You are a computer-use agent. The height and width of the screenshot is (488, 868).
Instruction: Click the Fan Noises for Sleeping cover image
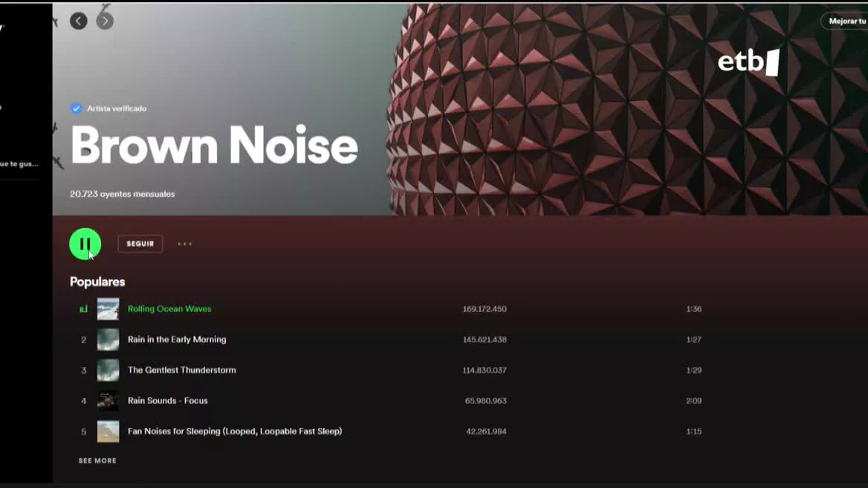point(108,431)
